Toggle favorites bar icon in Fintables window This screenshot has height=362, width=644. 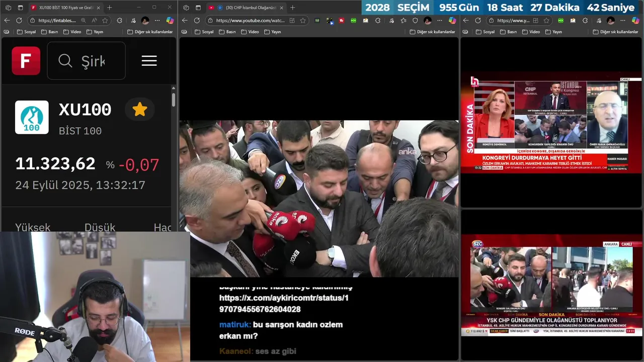(7, 32)
